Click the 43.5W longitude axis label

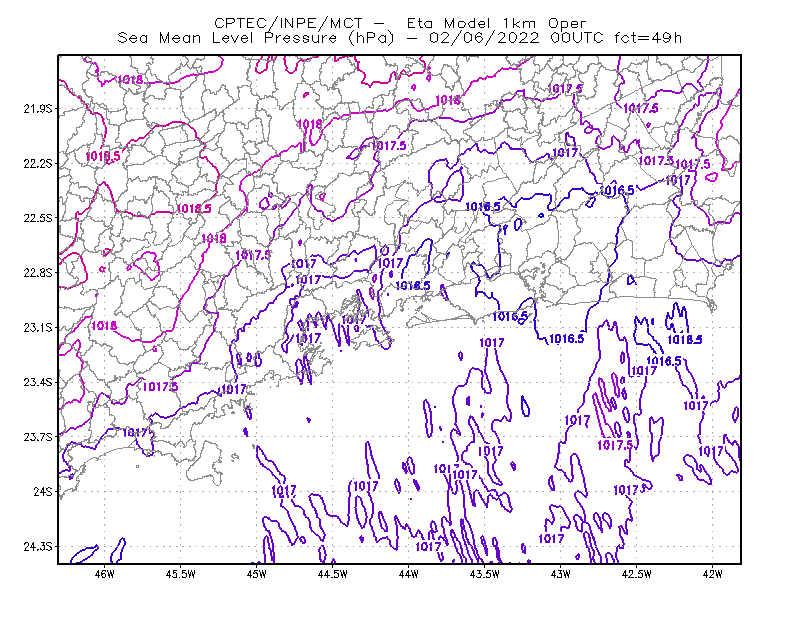(484, 574)
